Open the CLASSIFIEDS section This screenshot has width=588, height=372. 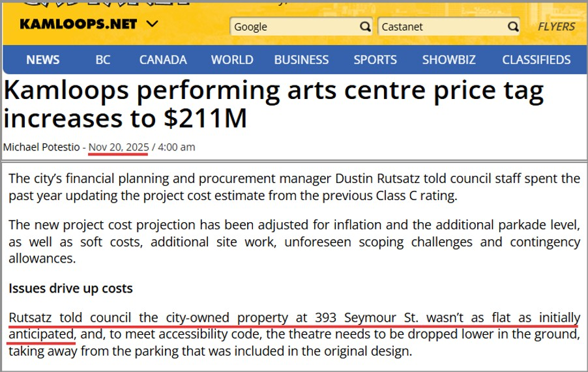click(x=536, y=60)
